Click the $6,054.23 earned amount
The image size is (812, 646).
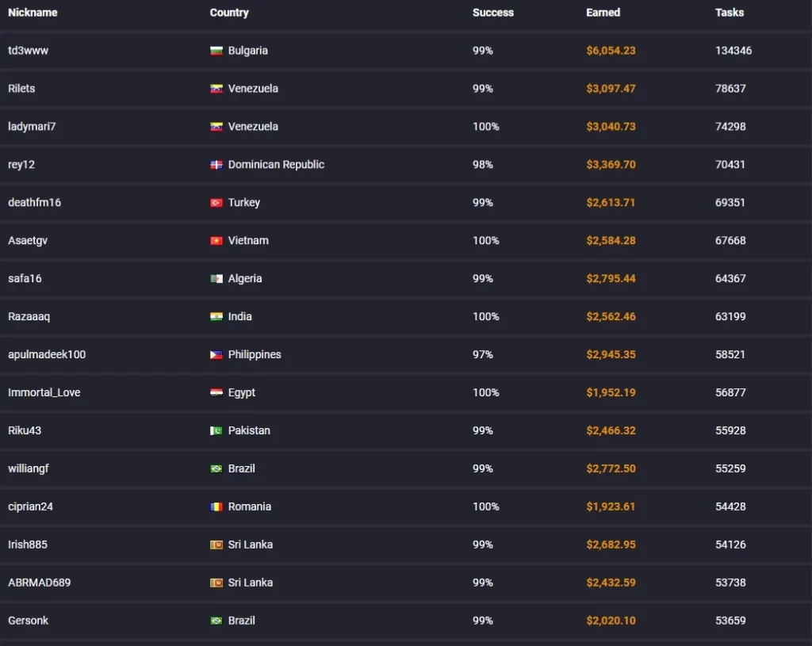click(x=611, y=51)
